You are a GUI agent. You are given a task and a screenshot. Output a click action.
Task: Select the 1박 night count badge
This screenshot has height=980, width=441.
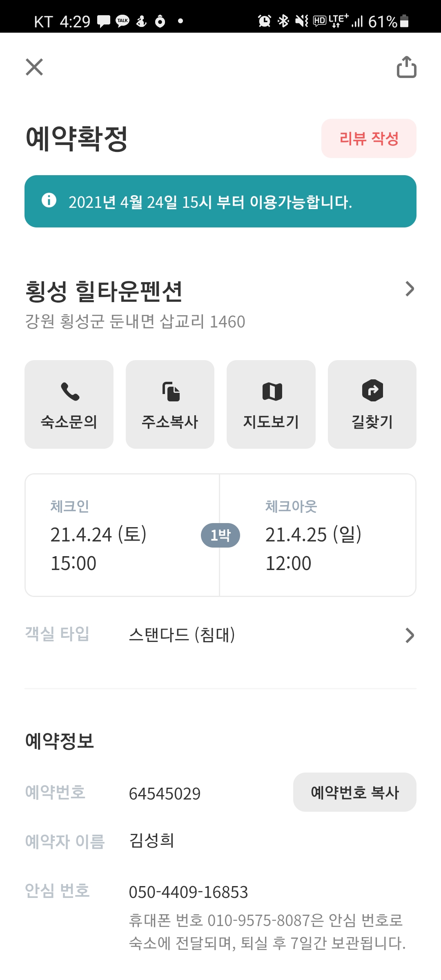point(220,535)
